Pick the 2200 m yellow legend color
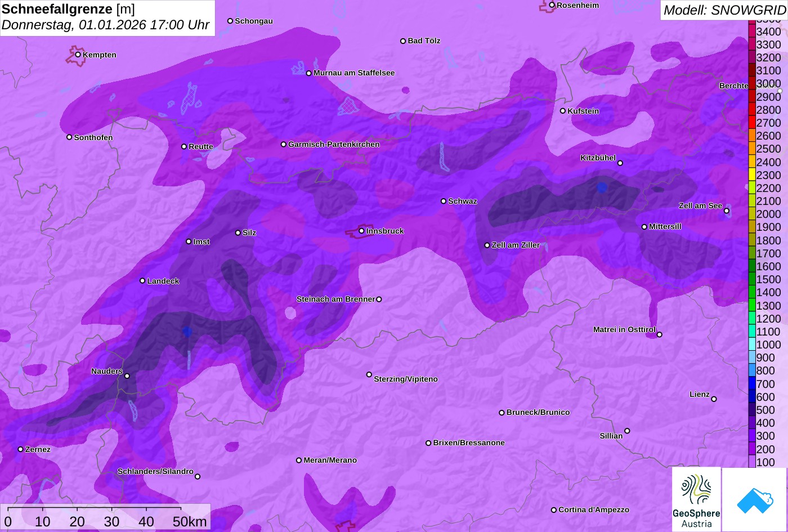This screenshot has width=788, height=532. (x=752, y=188)
